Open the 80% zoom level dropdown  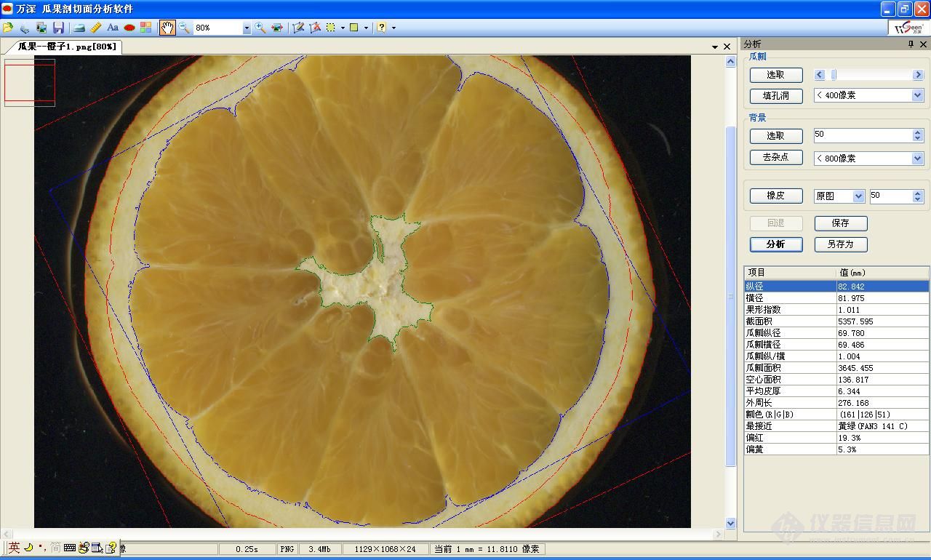tap(247, 28)
